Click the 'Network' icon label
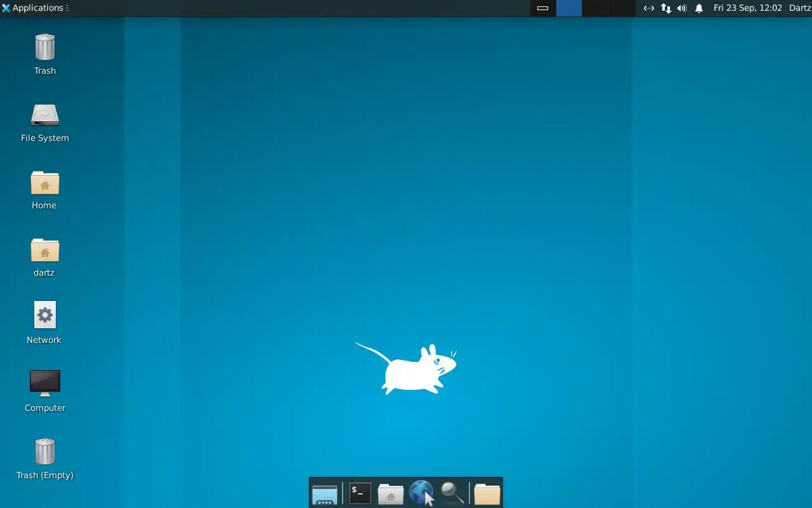The height and width of the screenshot is (508, 812). 44,340
